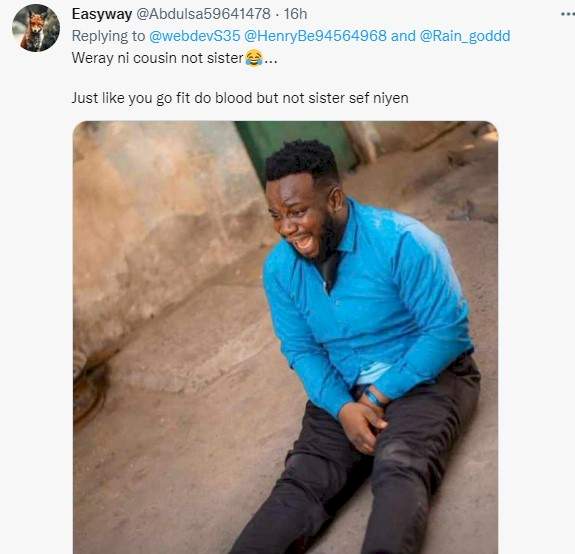The height and width of the screenshot is (554, 575).
Task: Open the @webdevS35 mention
Action: tap(194, 36)
